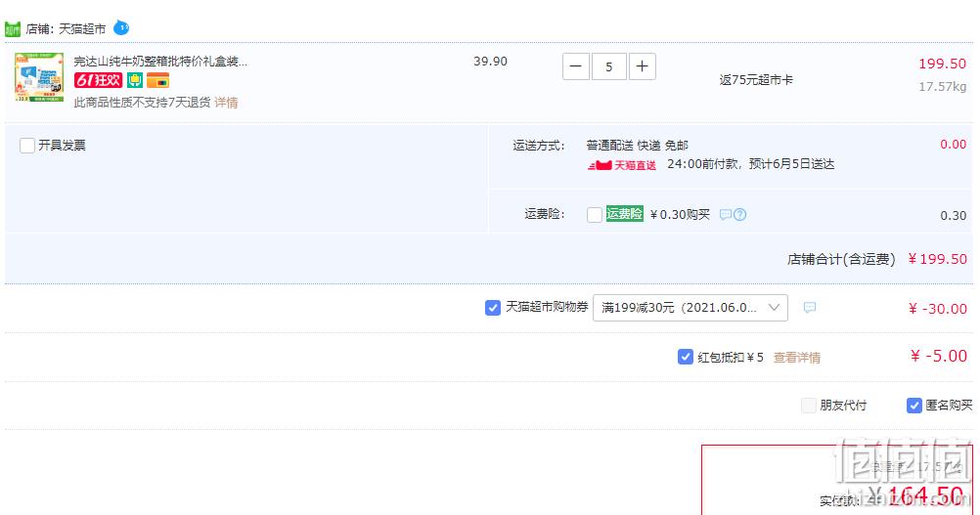Click the orange card badge under product
This screenshot has width=980, height=515.
pyautogui.click(x=158, y=80)
